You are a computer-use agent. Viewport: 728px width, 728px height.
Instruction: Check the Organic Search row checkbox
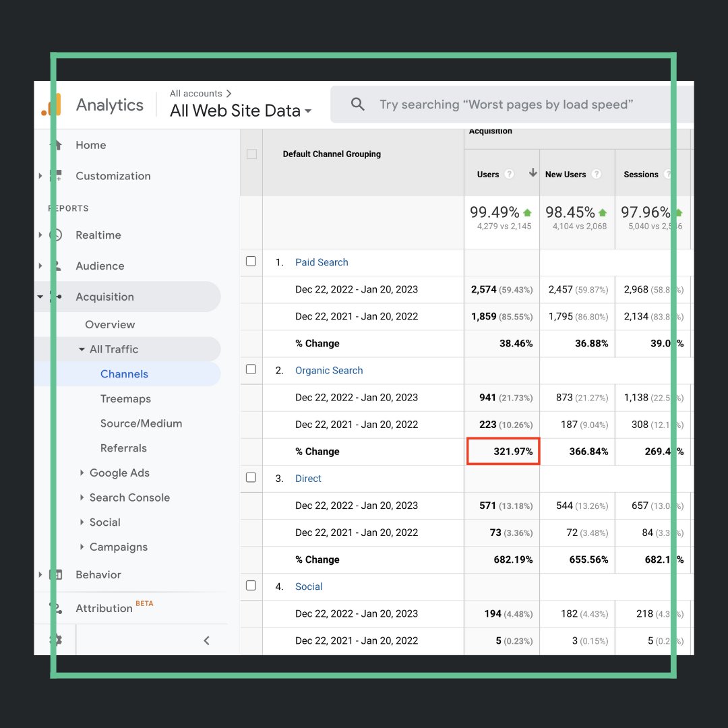[251, 369]
